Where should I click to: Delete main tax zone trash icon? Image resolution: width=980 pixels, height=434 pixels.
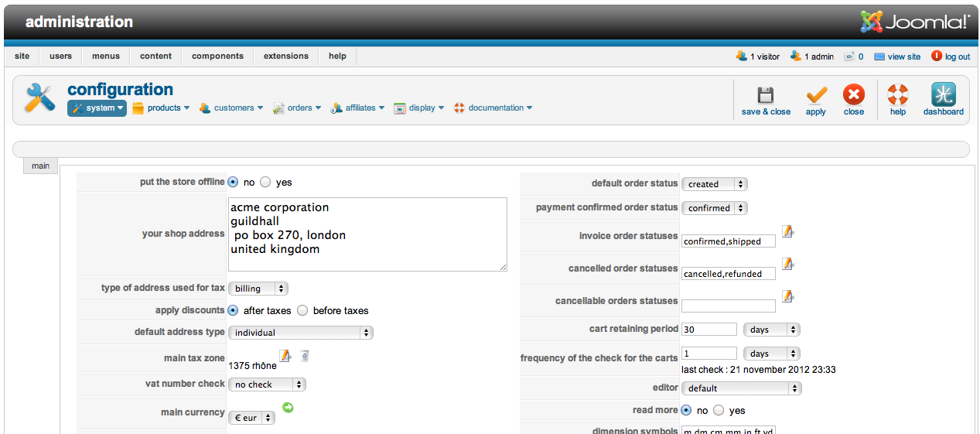point(306,356)
